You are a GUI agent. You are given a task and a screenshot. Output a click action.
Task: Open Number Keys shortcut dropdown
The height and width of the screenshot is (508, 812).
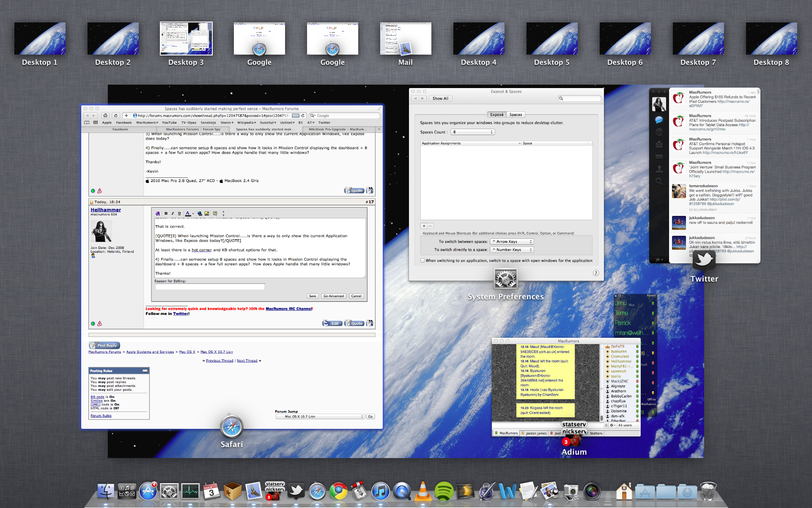click(x=512, y=250)
